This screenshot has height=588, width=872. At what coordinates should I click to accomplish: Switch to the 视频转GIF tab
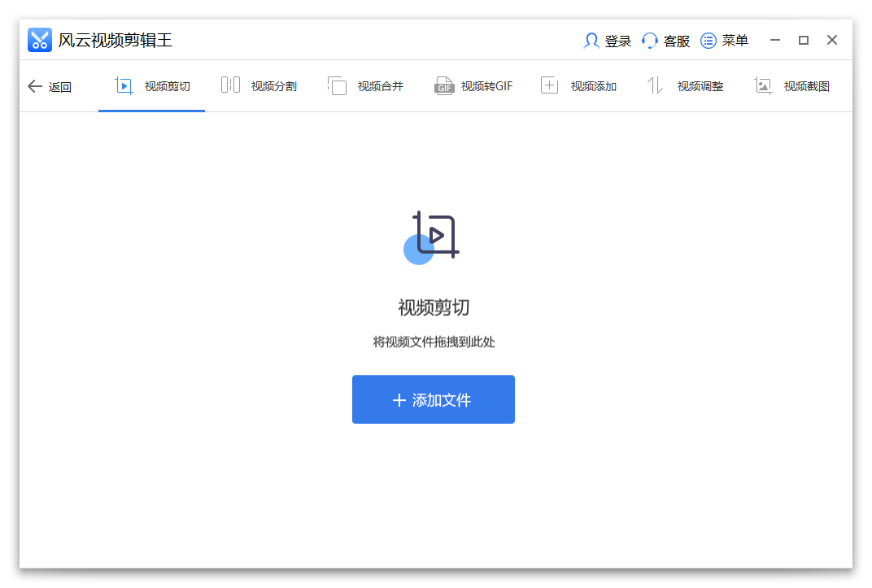[475, 85]
